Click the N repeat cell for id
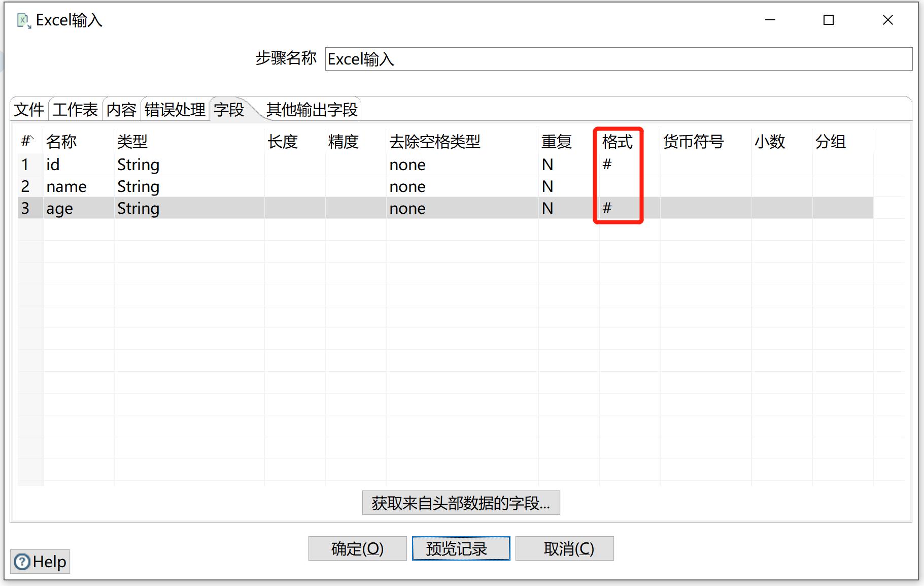Screen dimensions: 924x586 pyautogui.click(x=568, y=165)
